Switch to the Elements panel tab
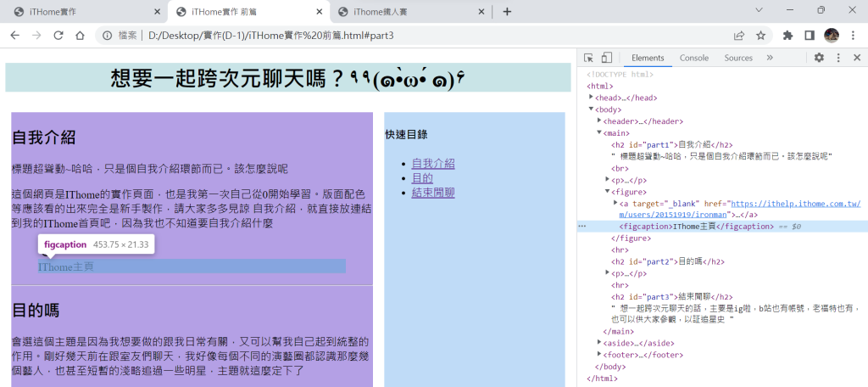This screenshot has width=868, height=387. click(648, 58)
